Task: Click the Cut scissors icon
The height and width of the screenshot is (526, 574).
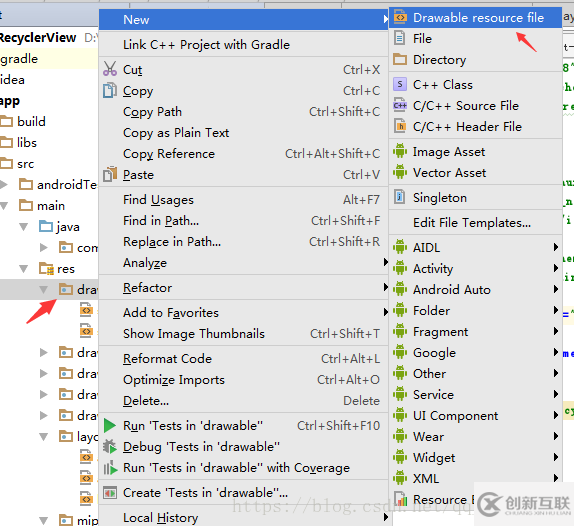Action: click(x=110, y=69)
